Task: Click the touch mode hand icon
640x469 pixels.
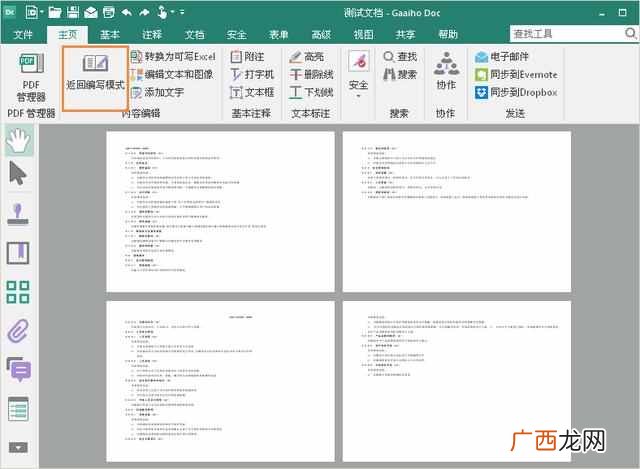Action: point(162,12)
